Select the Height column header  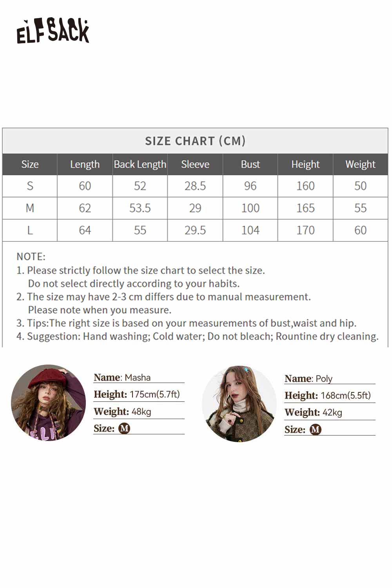[x=305, y=164]
